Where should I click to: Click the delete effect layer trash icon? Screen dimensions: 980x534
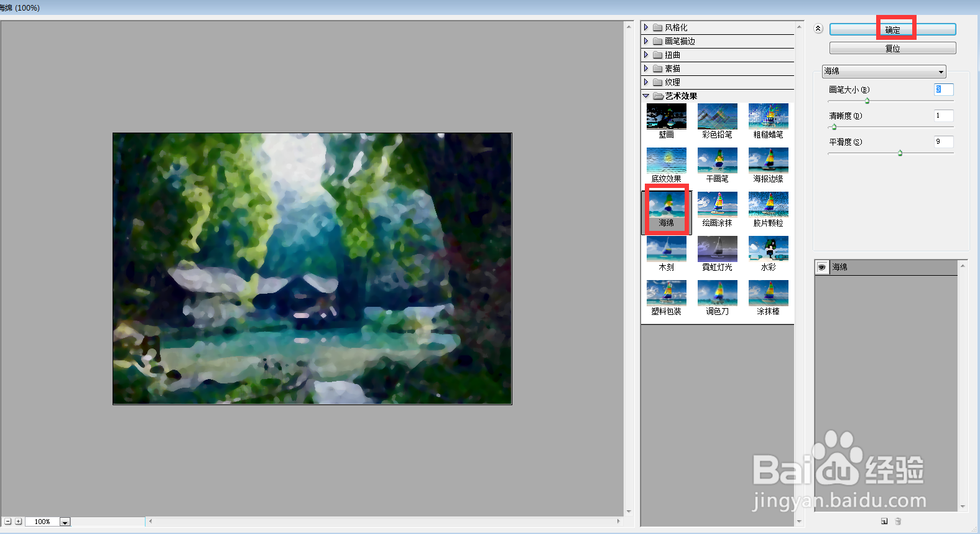point(898,522)
